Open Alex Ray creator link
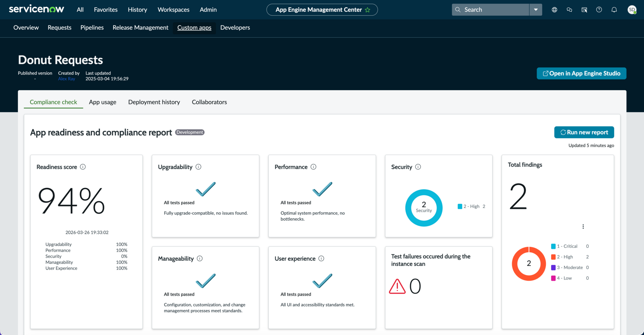 67,79
